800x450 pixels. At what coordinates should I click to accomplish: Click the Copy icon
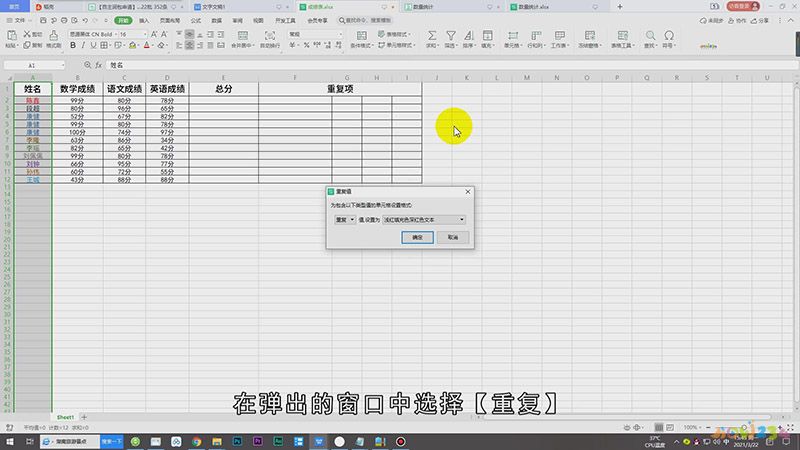pos(27,45)
